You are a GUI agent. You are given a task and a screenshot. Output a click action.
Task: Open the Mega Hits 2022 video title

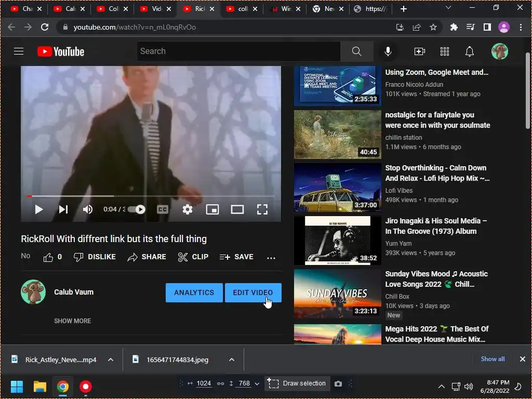pyautogui.click(x=437, y=334)
